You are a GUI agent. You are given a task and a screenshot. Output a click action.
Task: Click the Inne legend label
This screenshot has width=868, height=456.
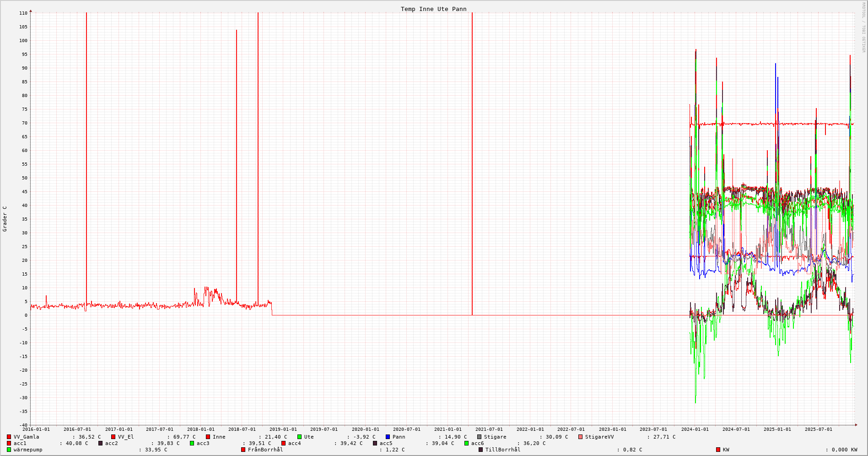[x=219, y=437]
